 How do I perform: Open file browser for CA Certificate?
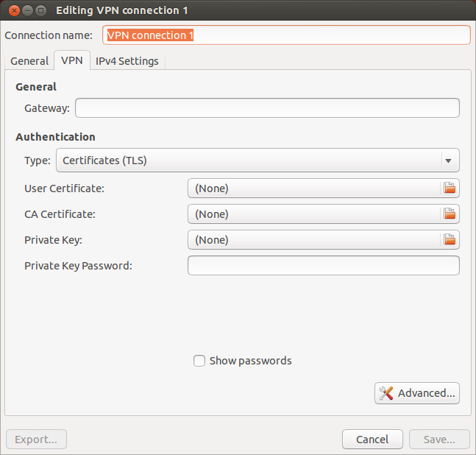click(450, 214)
